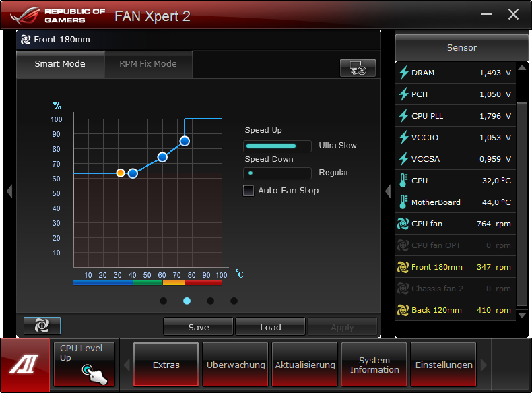This screenshot has height=393, width=532.
Task: Click the CPU fan OPT sensor icon
Action: pos(403,245)
